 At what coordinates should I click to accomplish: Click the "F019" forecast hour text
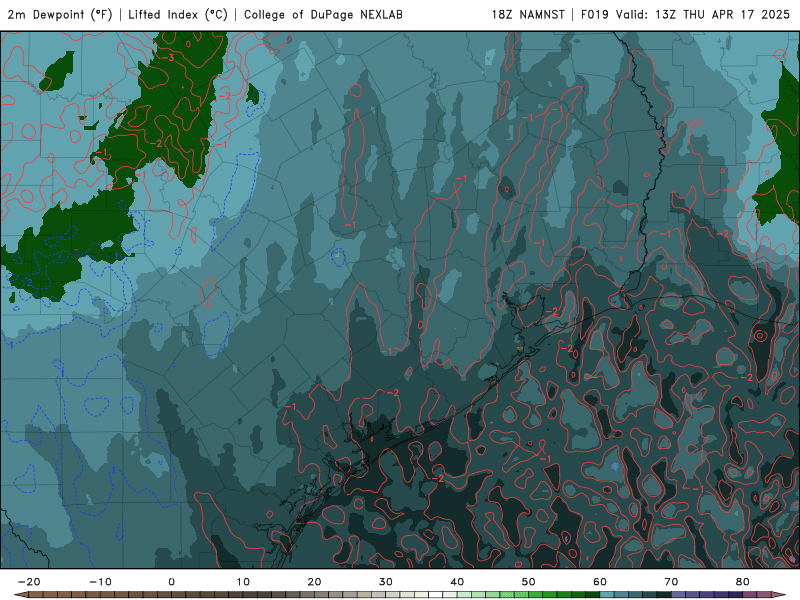(595, 14)
